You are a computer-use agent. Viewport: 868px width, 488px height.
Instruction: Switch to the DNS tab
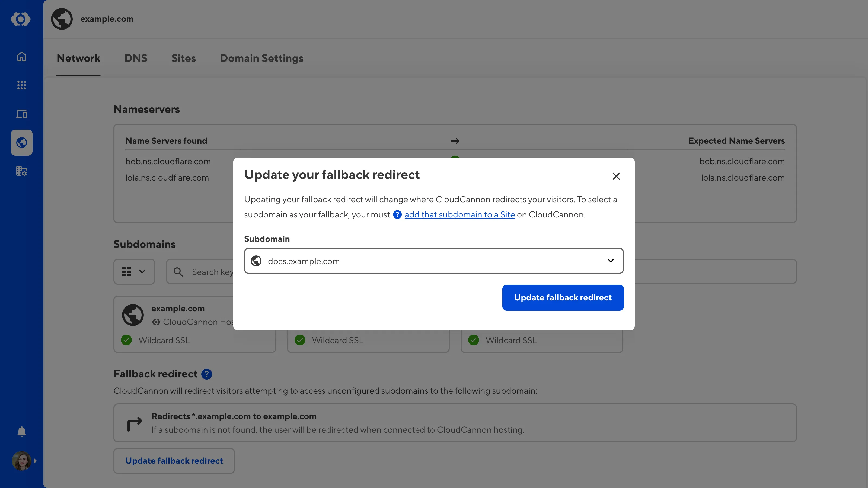coord(136,58)
